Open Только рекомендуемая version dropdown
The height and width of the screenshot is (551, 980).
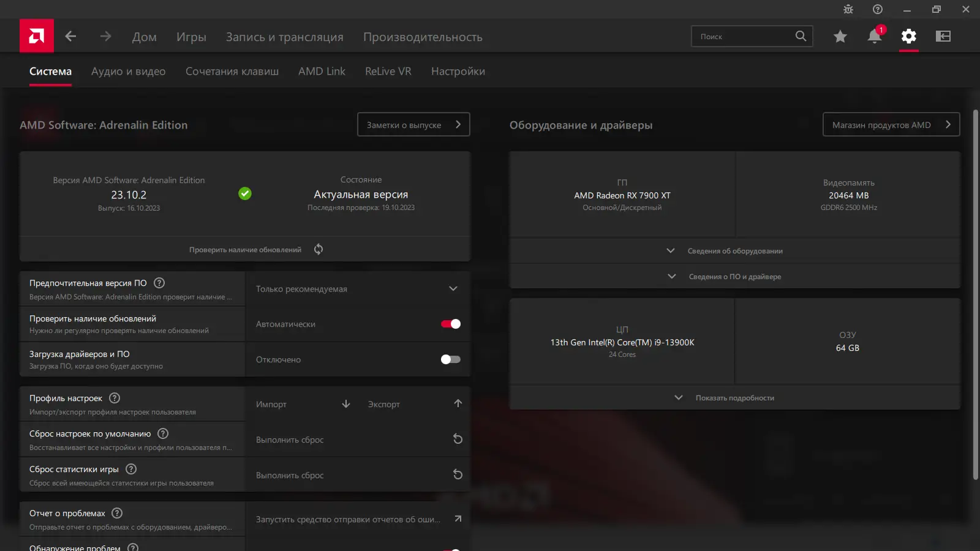[358, 289]
